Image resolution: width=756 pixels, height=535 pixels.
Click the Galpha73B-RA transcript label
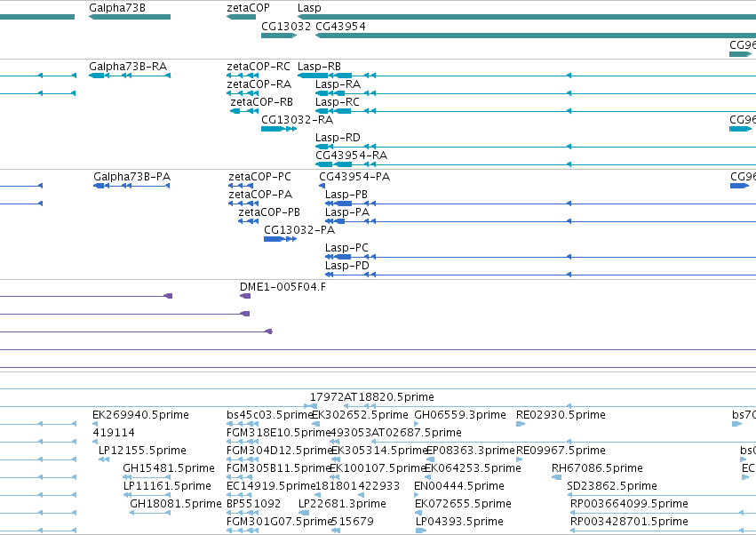pos(128,66)
